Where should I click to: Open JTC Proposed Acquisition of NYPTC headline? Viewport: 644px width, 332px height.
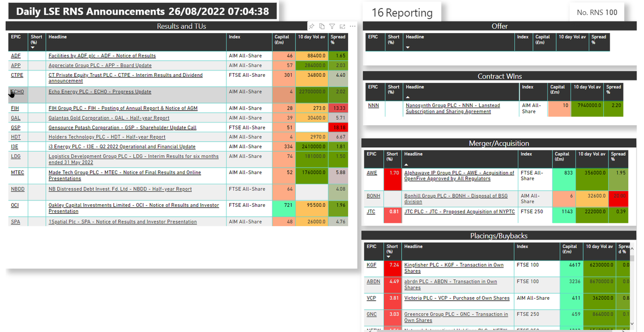(x=459, y=212)
